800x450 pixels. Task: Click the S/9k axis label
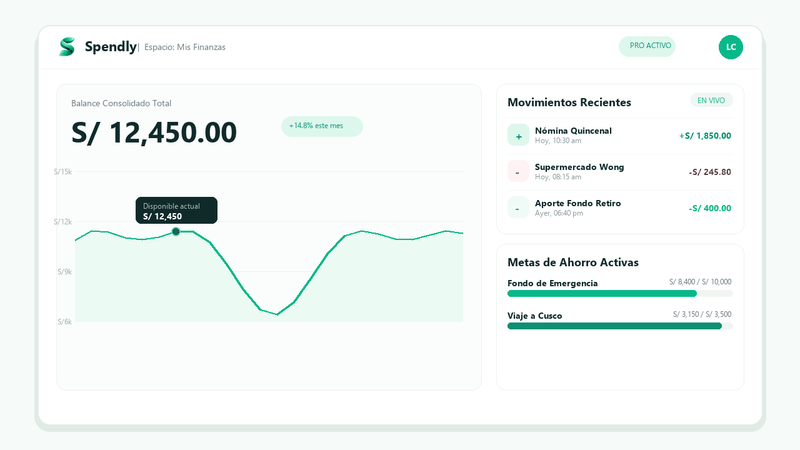[65, 272]
